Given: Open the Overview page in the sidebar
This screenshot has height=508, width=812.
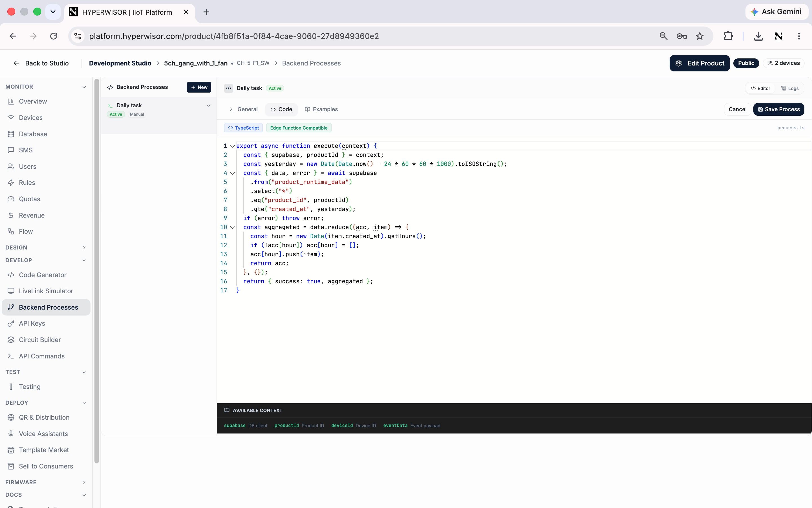Looking at the screenshot, I should (x=46, y=101).
